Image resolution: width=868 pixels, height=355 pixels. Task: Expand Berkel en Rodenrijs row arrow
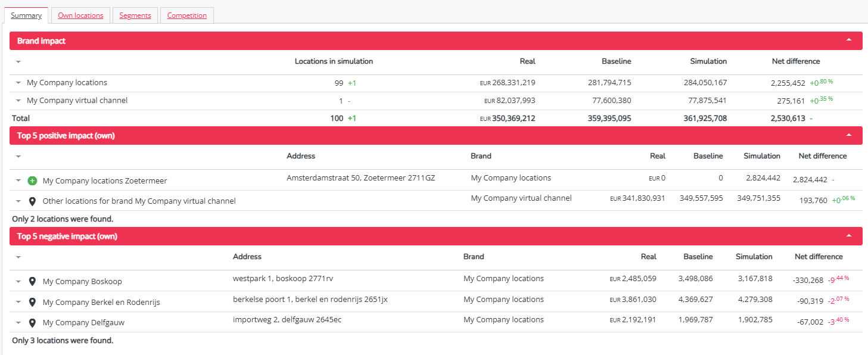pyautogui.click(x=18, y=302)
